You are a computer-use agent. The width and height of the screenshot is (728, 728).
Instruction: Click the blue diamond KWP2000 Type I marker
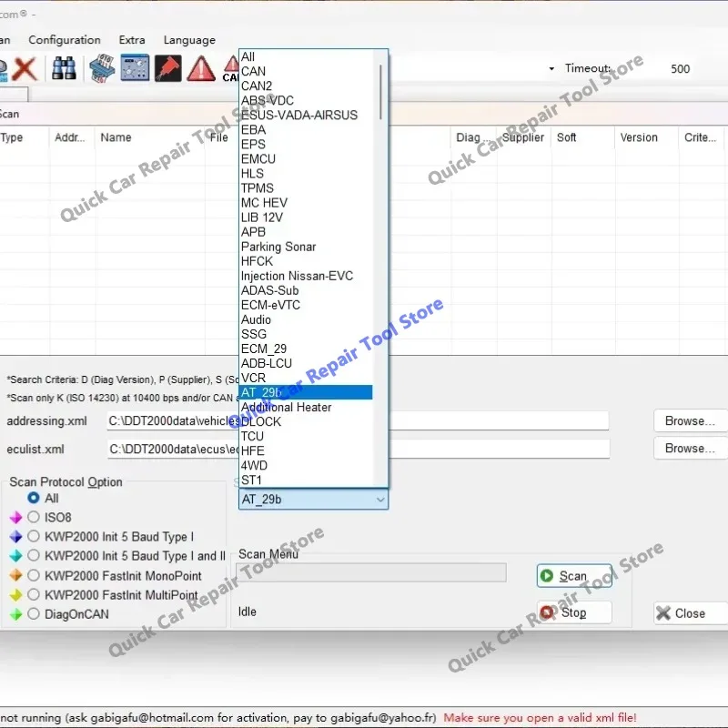coord(15,536)
